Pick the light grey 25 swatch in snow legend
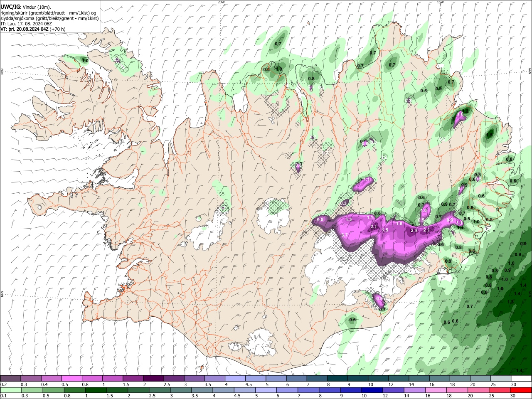 [x=501, y=378]
